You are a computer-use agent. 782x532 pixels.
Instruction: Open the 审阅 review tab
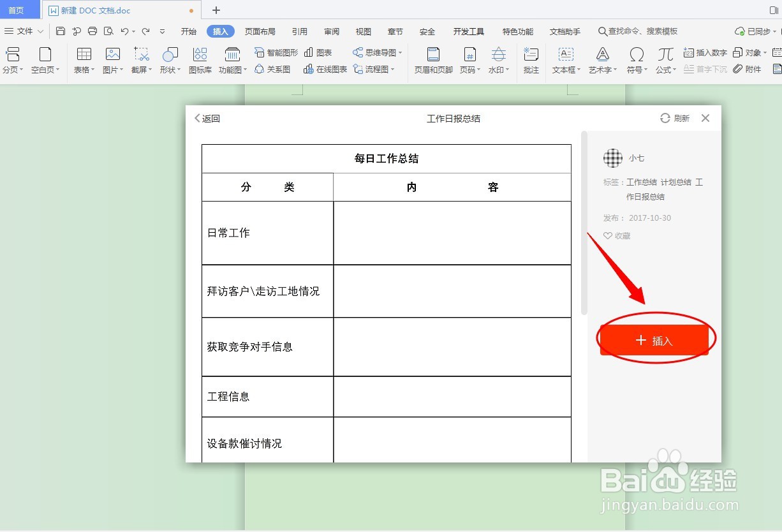tap(330, 31)
